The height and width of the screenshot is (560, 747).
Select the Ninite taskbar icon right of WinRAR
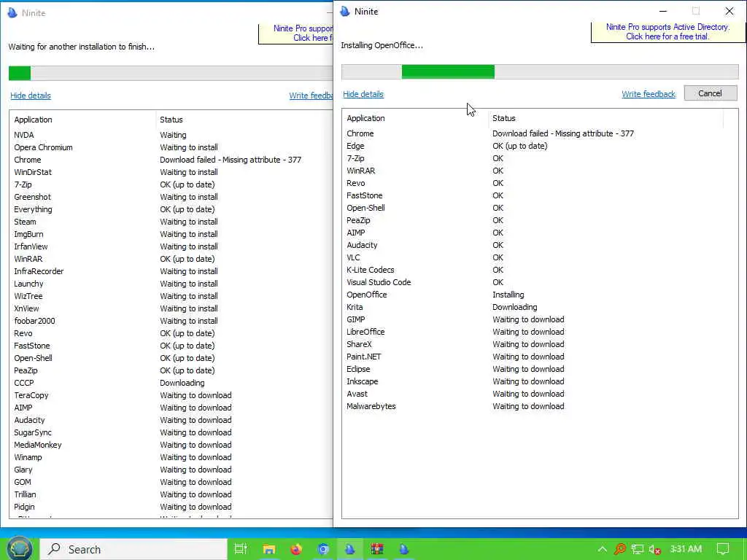(404, 549)
